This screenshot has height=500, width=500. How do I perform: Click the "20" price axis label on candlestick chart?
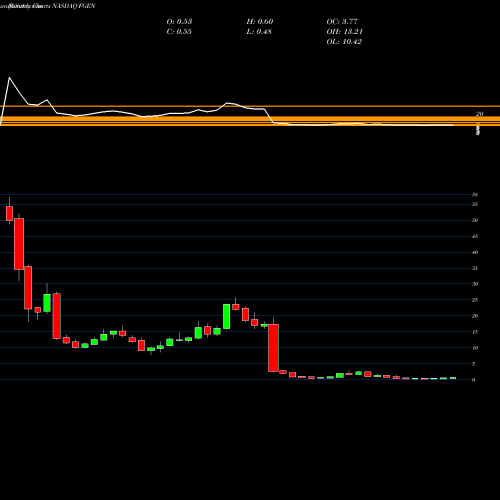point(475,316)
